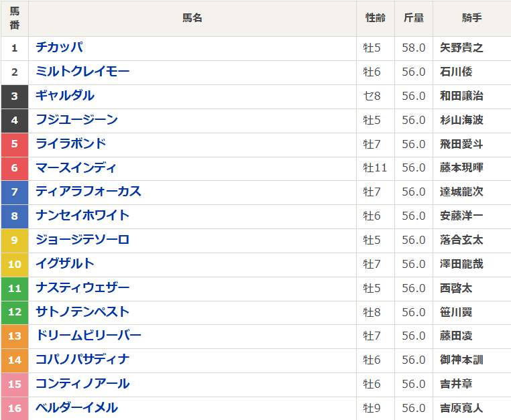Click jockey name 矢野貴之
The height and width of the screenshot is (420, 511).
461,48
